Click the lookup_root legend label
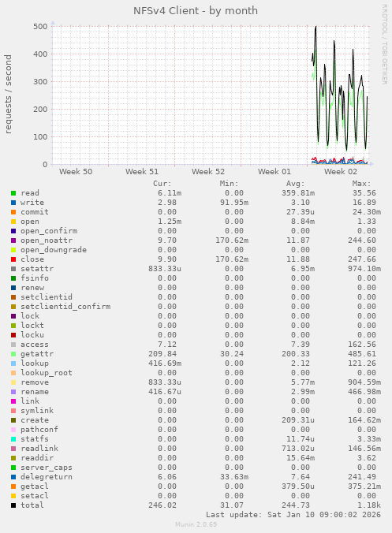 click(x=47, y=373)
